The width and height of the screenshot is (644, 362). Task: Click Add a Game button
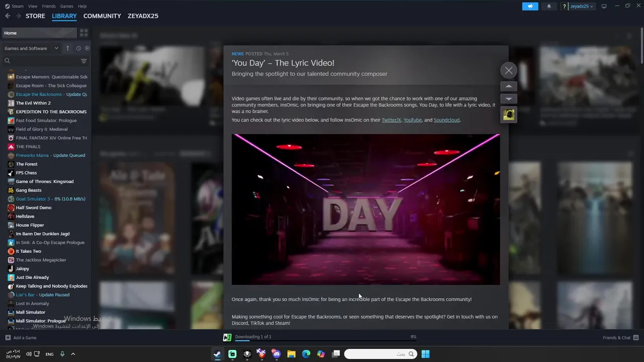coord(21,338)
